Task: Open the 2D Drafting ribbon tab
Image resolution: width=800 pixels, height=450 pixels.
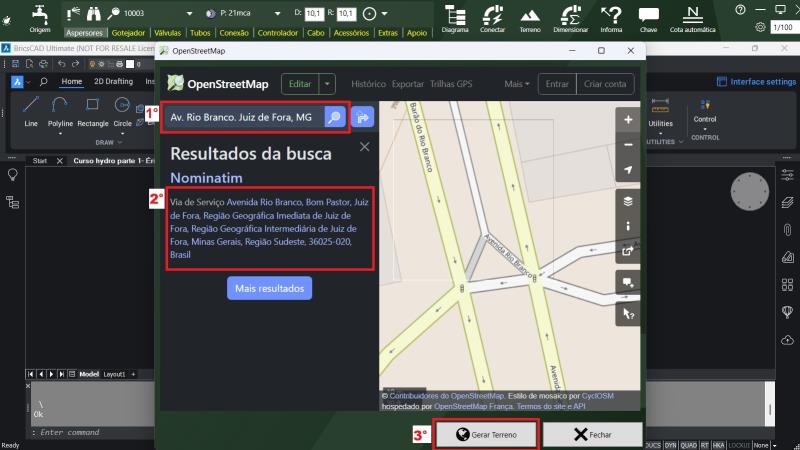Action: (x=113, y=81)
